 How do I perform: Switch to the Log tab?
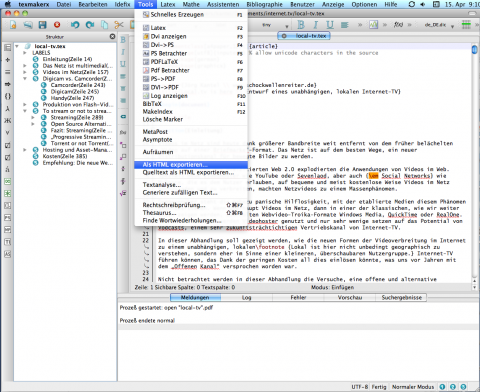[x=246, y=297]
